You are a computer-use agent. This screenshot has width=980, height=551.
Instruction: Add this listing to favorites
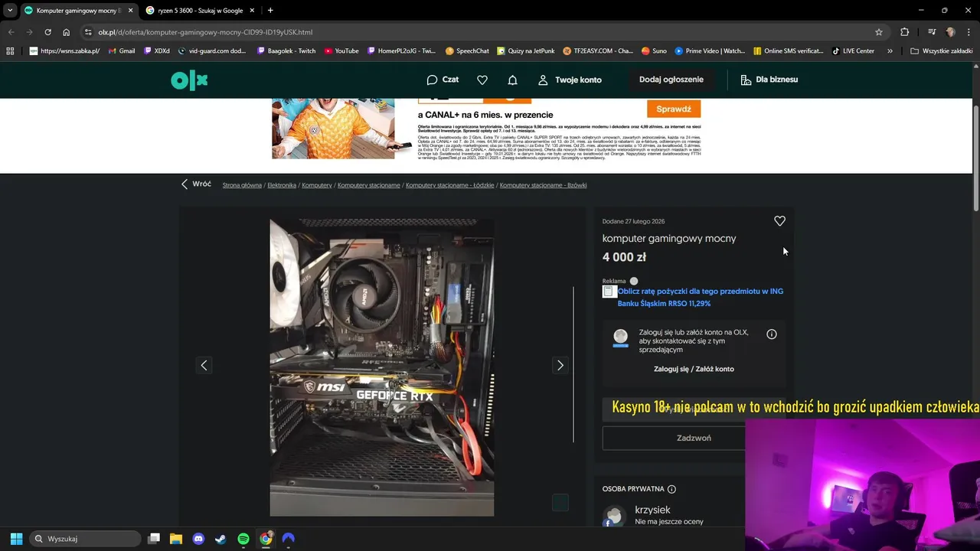[x=779, y=221]
